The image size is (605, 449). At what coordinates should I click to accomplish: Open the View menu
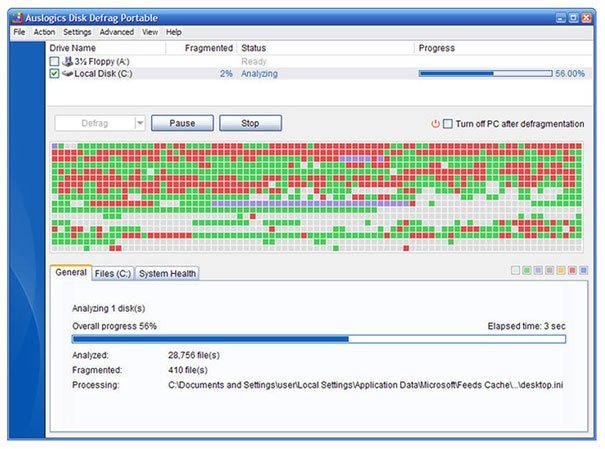point(150,32)
